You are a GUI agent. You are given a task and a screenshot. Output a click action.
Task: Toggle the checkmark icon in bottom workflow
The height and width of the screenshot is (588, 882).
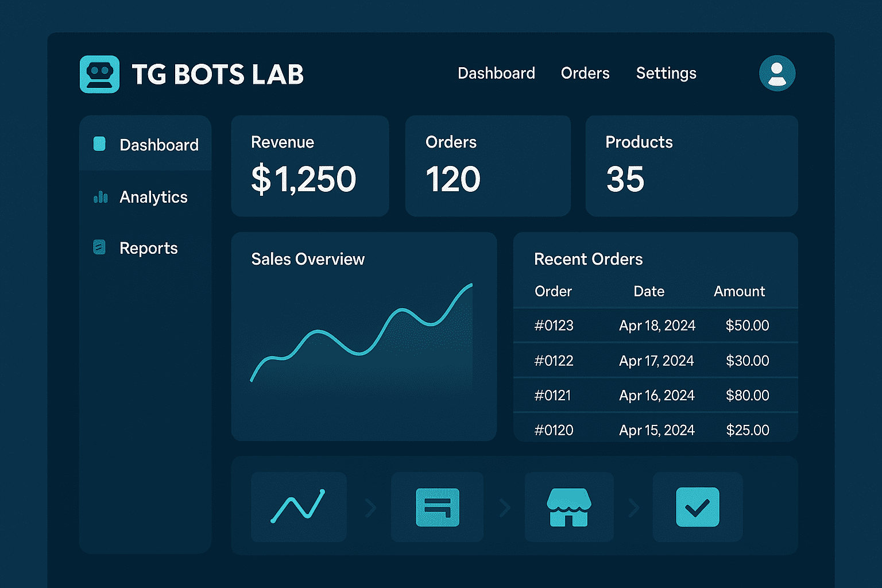(x=698, y=507)
